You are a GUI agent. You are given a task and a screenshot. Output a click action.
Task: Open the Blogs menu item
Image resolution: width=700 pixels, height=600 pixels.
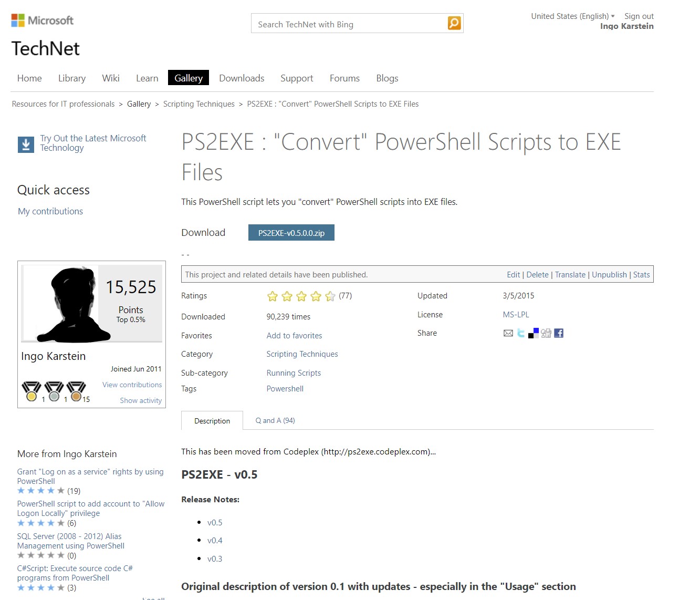[387, 78]
